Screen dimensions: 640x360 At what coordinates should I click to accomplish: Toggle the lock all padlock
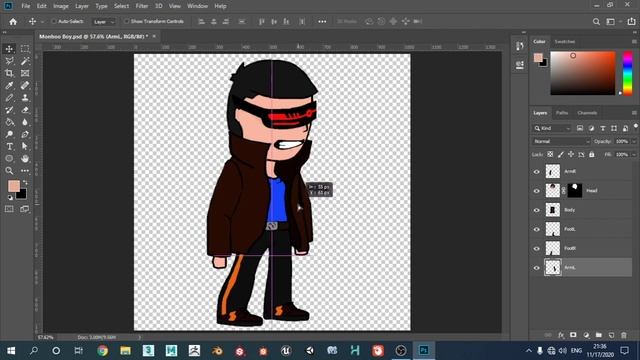(592, 154)
